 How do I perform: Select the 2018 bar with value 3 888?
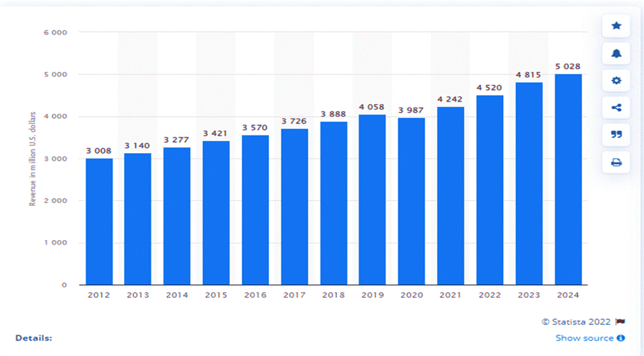(333, 203)
